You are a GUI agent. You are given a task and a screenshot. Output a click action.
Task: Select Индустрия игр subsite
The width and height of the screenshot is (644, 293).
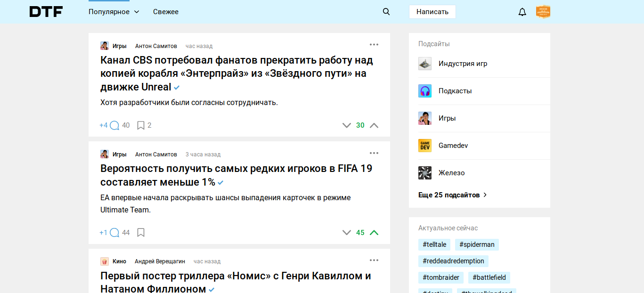click(463, 64)
